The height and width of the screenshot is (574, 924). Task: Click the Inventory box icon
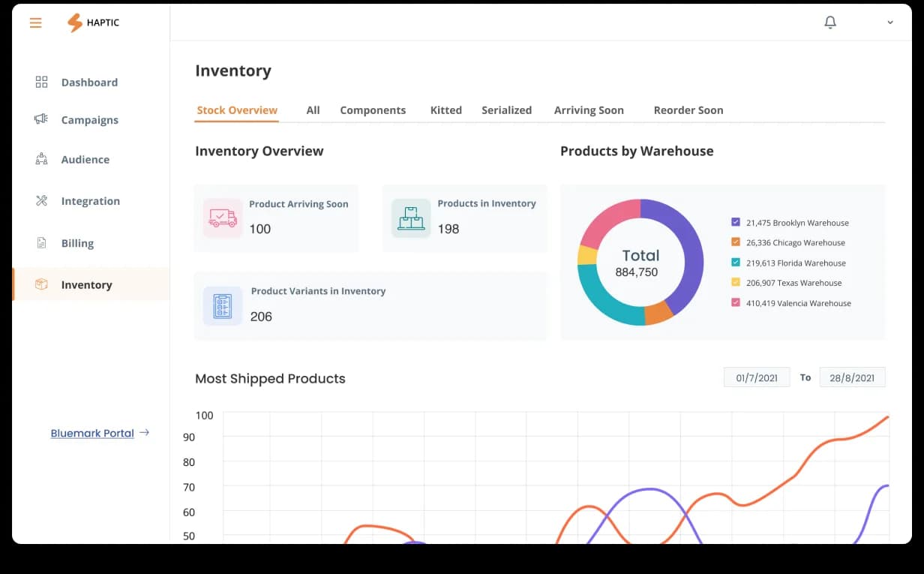pos(42,284)
